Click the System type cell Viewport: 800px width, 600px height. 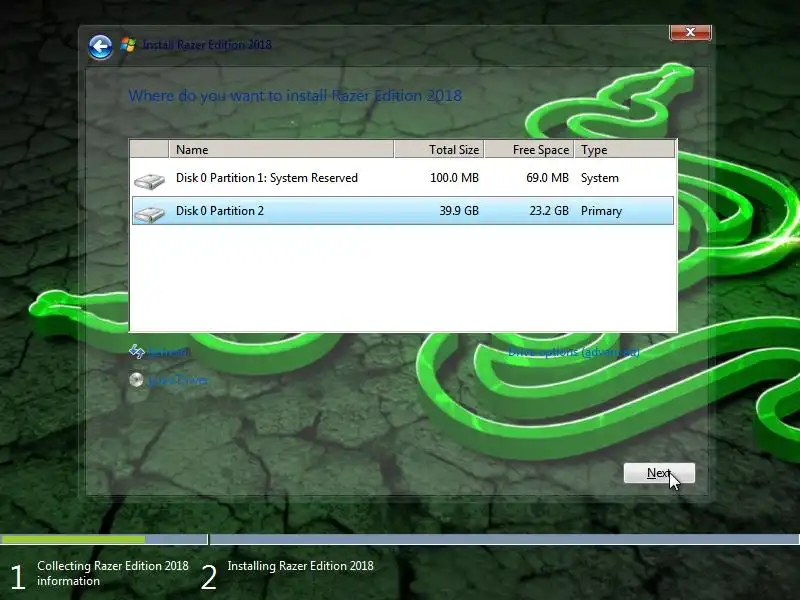(x=599, y=178)
